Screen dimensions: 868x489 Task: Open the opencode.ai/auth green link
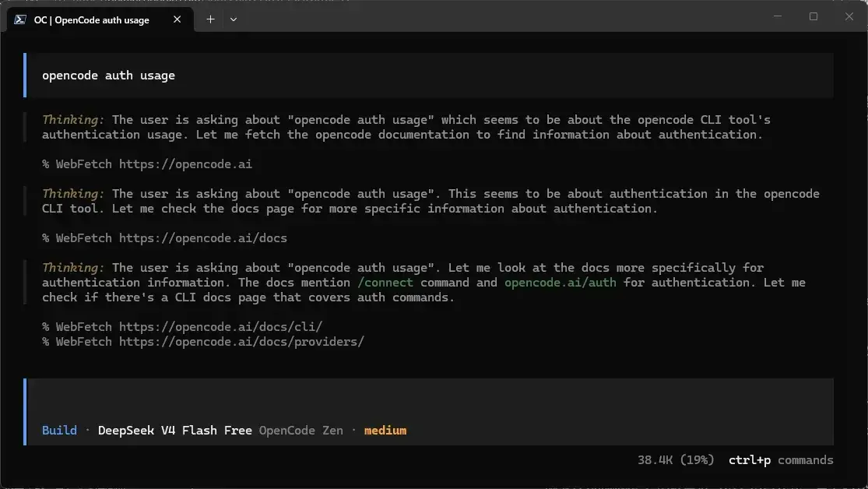pos(561,283)
